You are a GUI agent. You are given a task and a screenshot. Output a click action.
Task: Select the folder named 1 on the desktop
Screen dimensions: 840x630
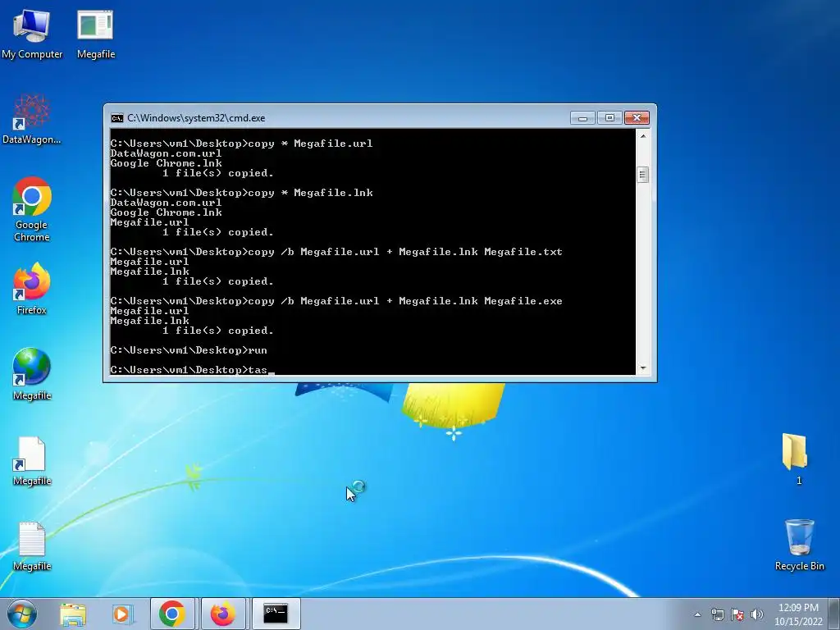[794, 459]
